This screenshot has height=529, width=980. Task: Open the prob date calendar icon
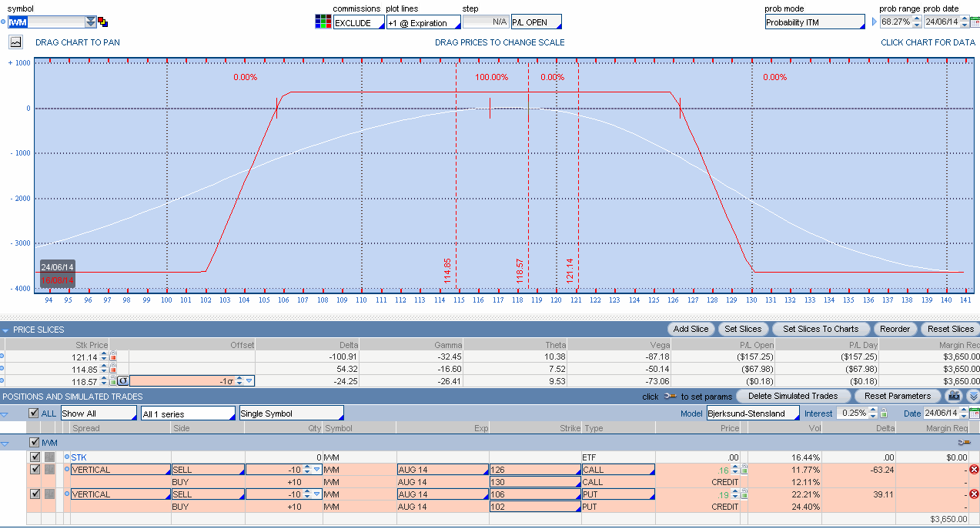click(x=974, y=22)
